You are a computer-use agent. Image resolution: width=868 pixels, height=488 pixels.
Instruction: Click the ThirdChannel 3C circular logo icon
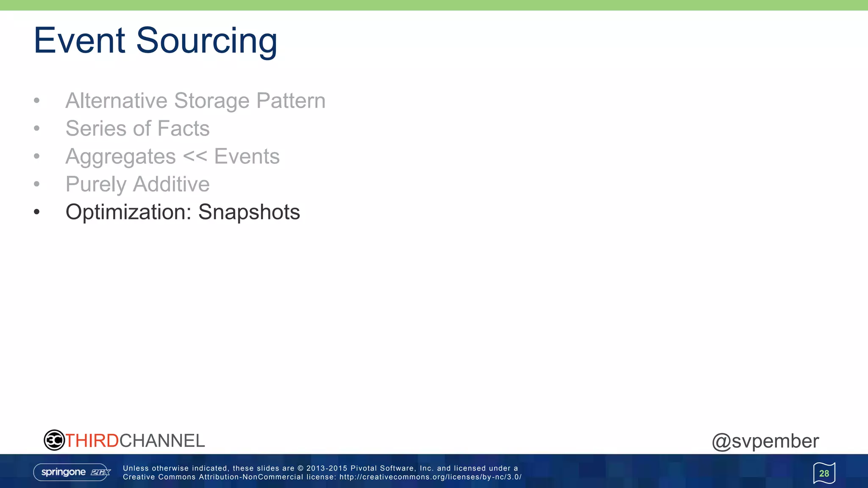tap(54, 440)
